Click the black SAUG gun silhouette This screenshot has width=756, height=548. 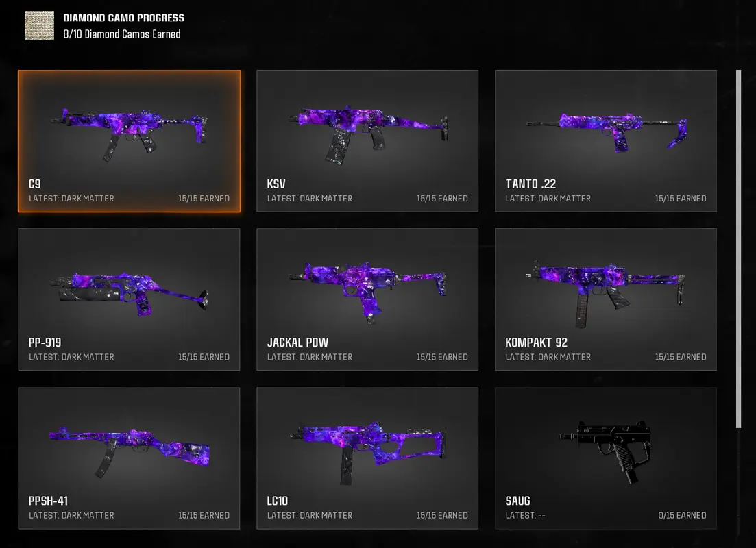[x=606, y=451]
